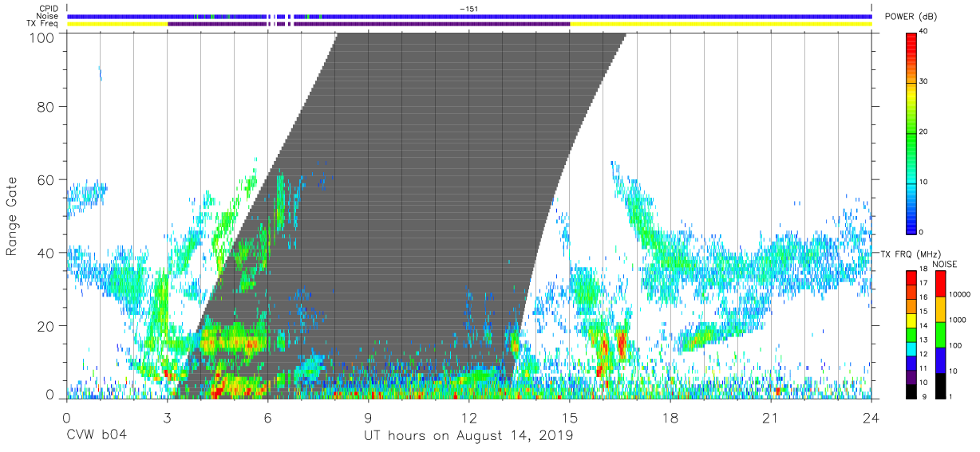Viewport: 980px width, 452px height.
Task: Select the "NOISE" legend title
Action: pos(943,264)
